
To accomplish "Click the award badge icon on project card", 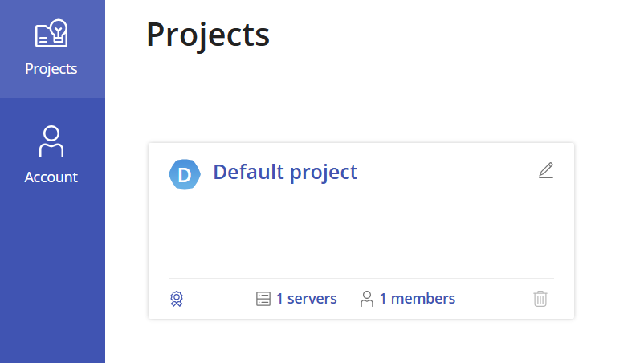I will pos(177,299).
